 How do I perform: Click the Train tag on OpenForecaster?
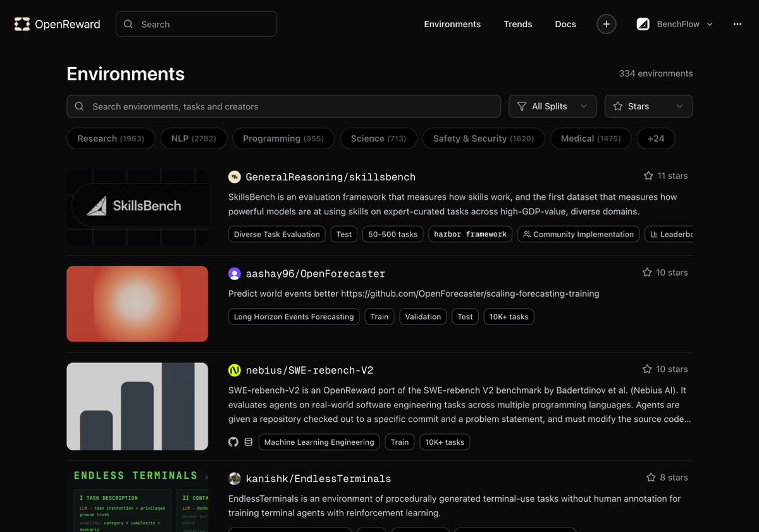pos(379,317)
